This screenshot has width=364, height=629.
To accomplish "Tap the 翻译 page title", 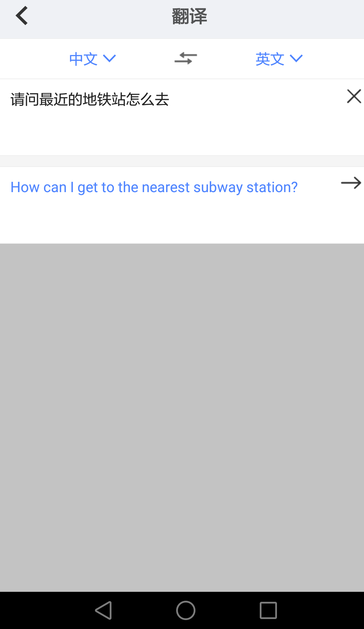I will [189, 17].
